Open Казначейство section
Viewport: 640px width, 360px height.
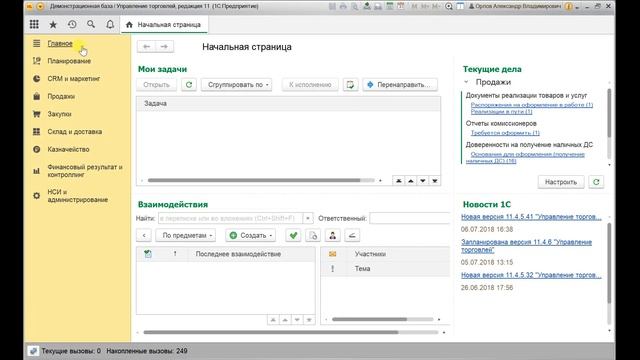click(68, 149)
